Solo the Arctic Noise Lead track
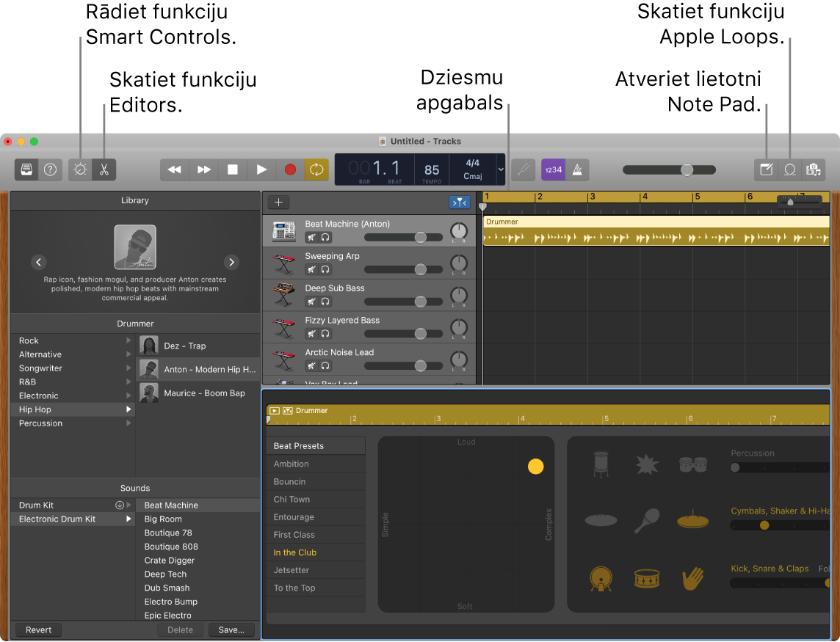840x642 pixels. tap(325, 365)
